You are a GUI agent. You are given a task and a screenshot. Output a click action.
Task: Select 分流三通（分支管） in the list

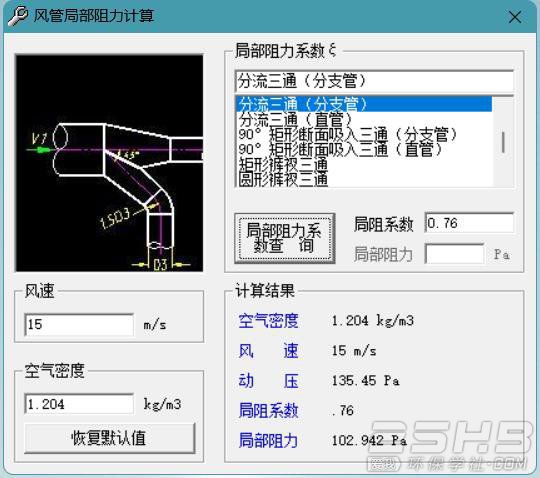364,104
